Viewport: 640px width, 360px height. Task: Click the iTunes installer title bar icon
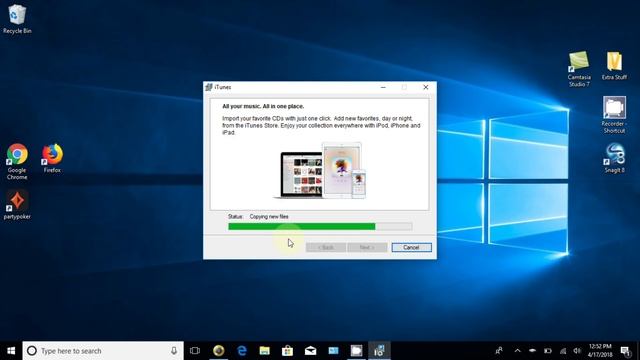[x=209, y=87]
